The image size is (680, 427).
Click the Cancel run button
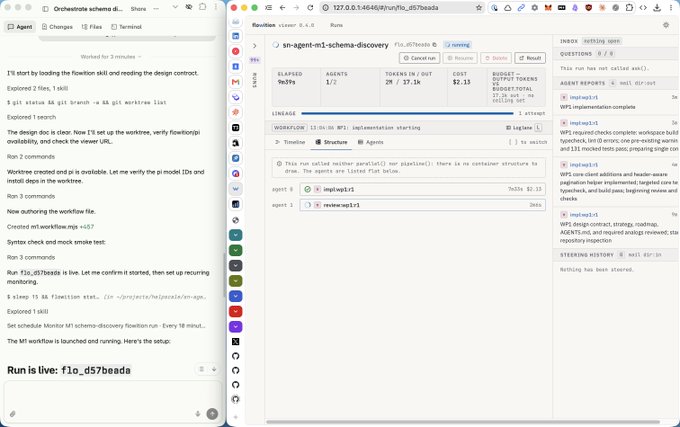click(419, 58)
